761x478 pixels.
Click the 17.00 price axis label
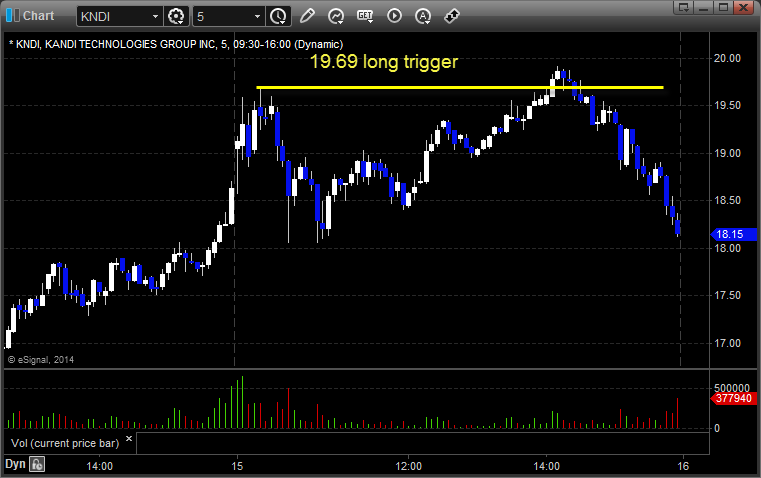(727, 344)
